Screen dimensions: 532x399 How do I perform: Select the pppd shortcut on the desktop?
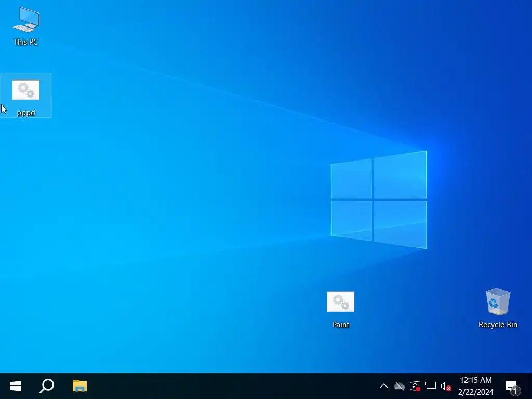click(x=26, y=96)
